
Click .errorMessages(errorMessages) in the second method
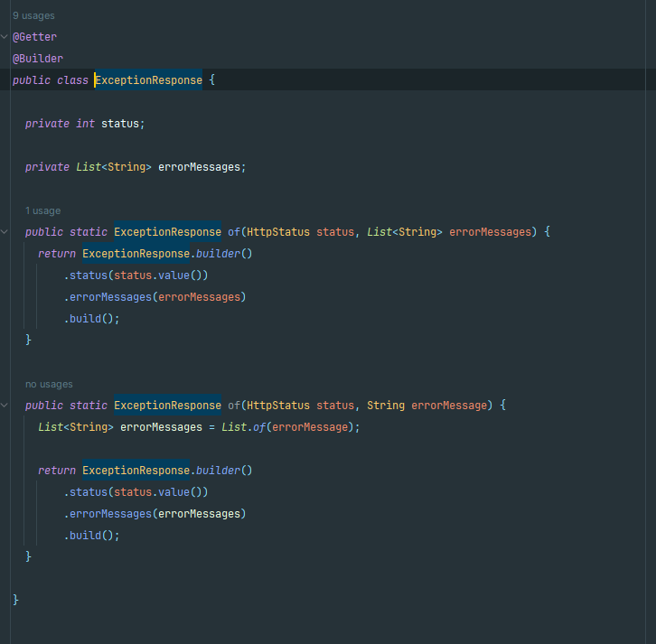(x=155, y=514)
